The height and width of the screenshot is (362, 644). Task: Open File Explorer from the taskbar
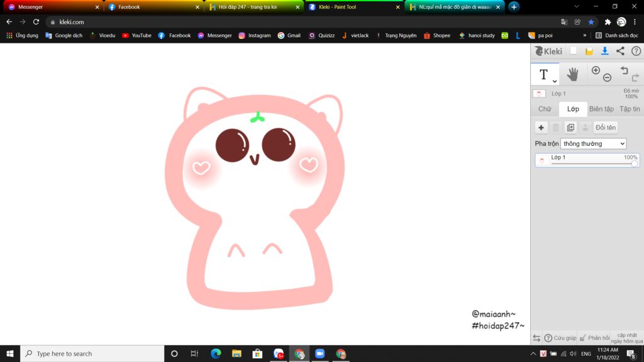point(236,353)
